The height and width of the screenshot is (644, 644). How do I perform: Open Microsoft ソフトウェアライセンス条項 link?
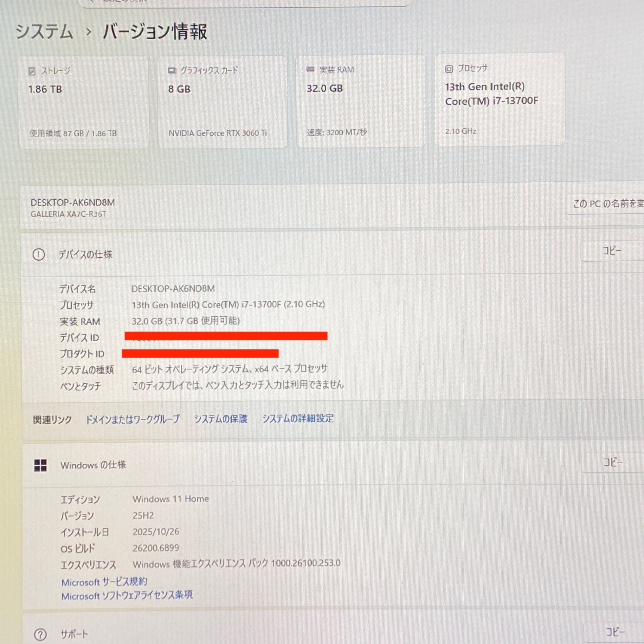127,596
